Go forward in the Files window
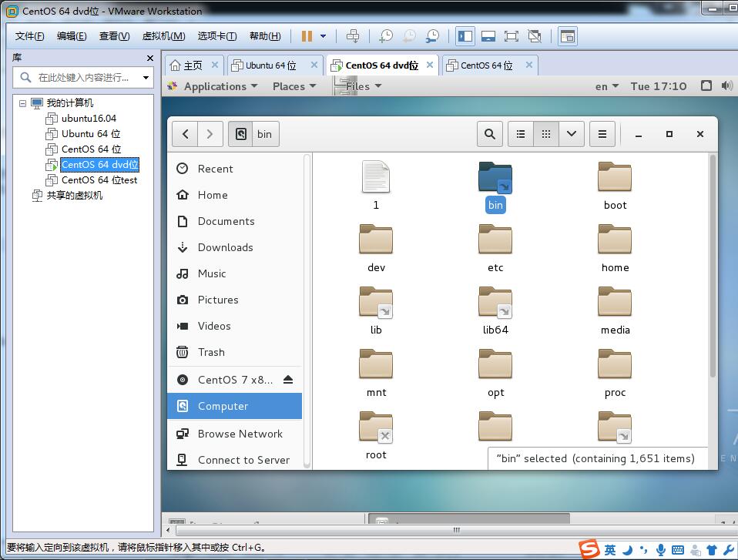Screen dimensions: 738x560 (210, 134)
